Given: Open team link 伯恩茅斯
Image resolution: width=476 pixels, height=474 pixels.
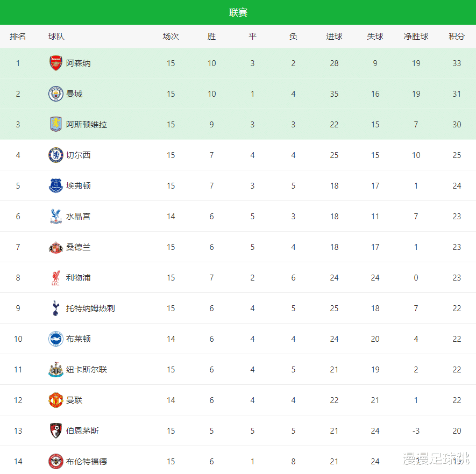Looking at the screenshot, I should 82,431.
